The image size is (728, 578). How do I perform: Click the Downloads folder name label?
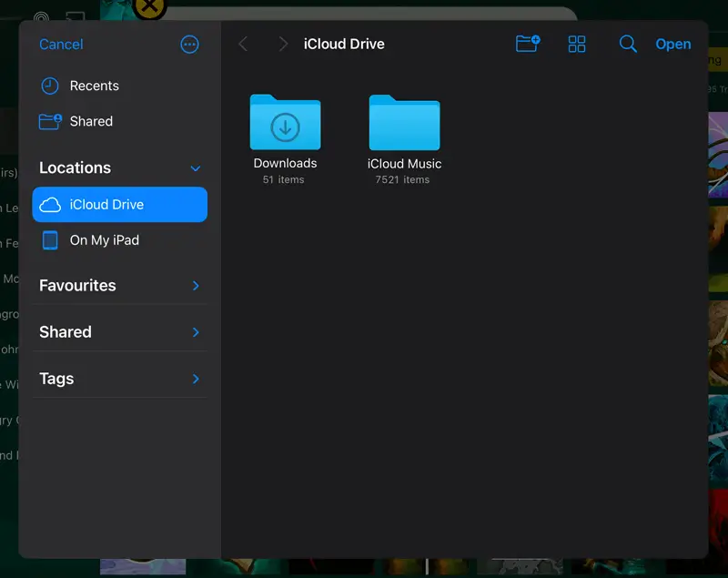pos(285,163)
